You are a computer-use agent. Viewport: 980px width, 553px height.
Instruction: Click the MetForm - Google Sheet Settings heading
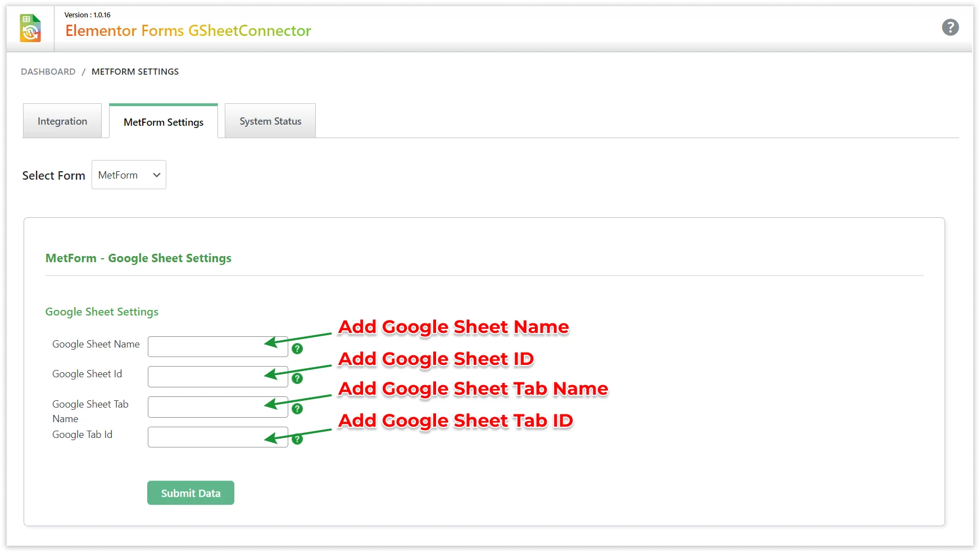(138, 258)
